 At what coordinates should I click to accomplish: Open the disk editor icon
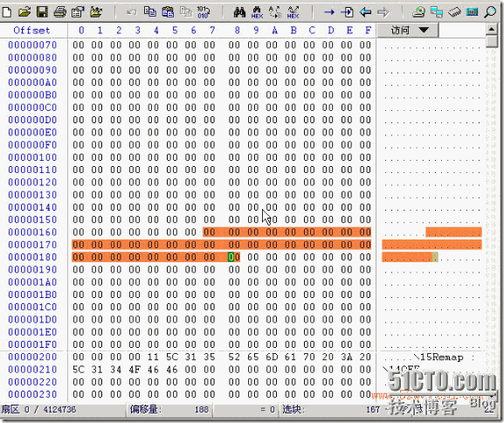point(418,12)
